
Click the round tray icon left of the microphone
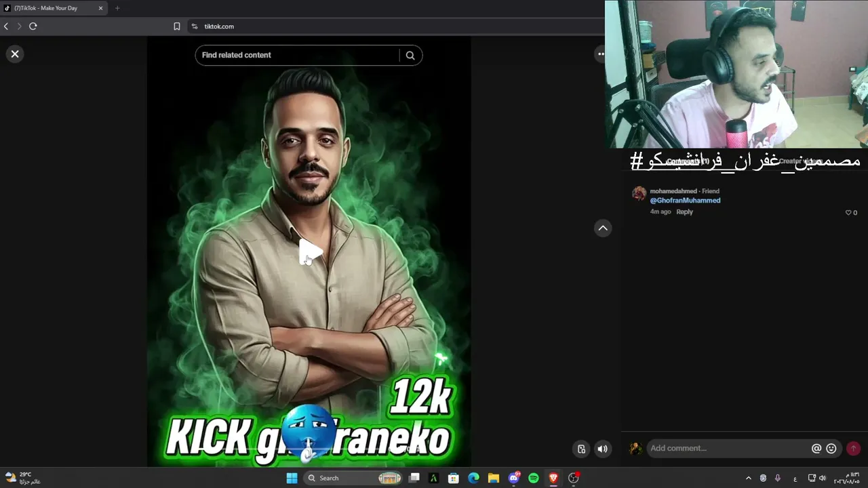click(763, 478)
